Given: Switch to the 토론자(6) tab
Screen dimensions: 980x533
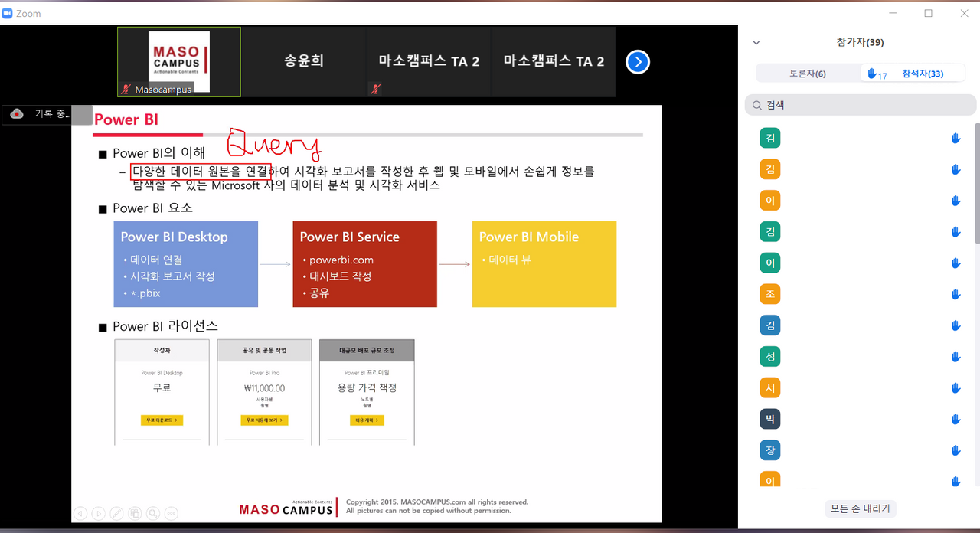Looking at the screenshot, I should 808,74.
